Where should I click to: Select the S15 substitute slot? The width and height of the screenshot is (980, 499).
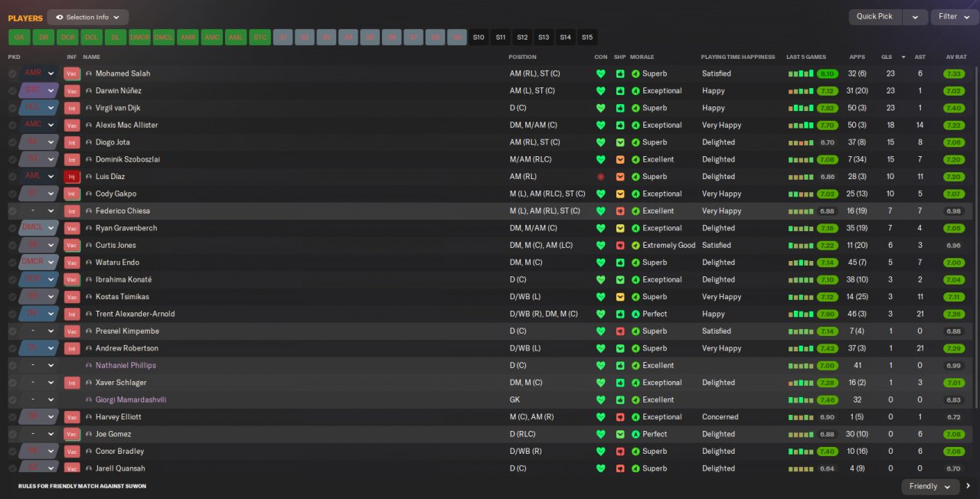pyautogui.click(x=587, y=37)
